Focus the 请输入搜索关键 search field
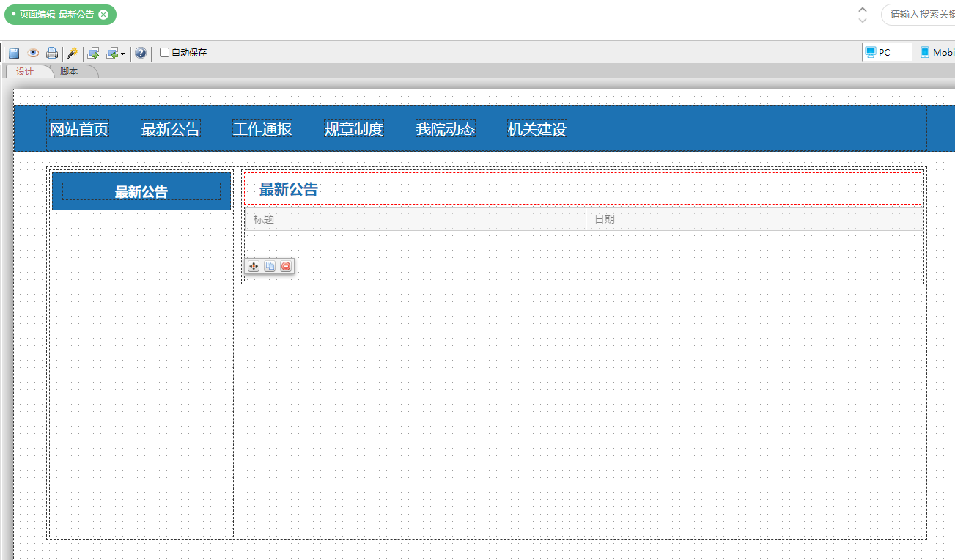Screen dimensions: 955x560 click(x=918, y=14)
